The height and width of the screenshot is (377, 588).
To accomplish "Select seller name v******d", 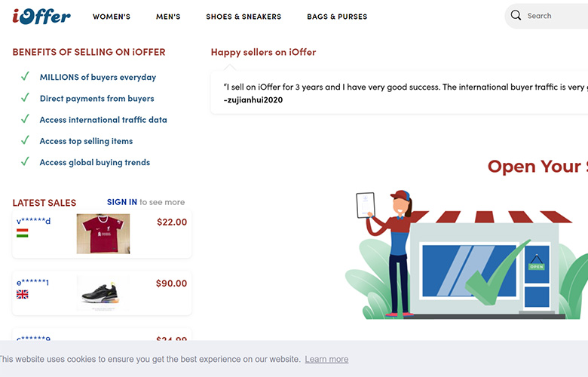I will click(33, 221).
